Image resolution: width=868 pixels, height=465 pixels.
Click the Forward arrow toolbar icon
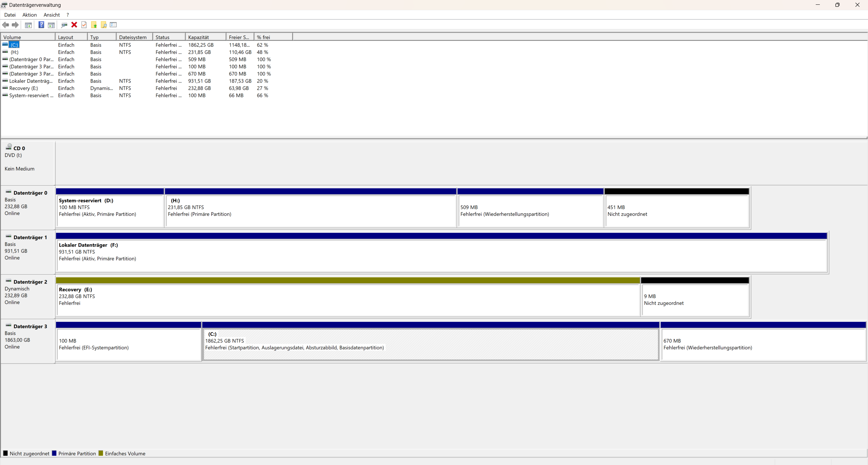click(15, 25)
